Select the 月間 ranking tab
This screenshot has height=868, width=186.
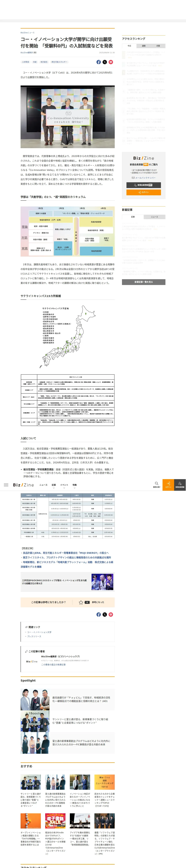(x=158, y=46)
